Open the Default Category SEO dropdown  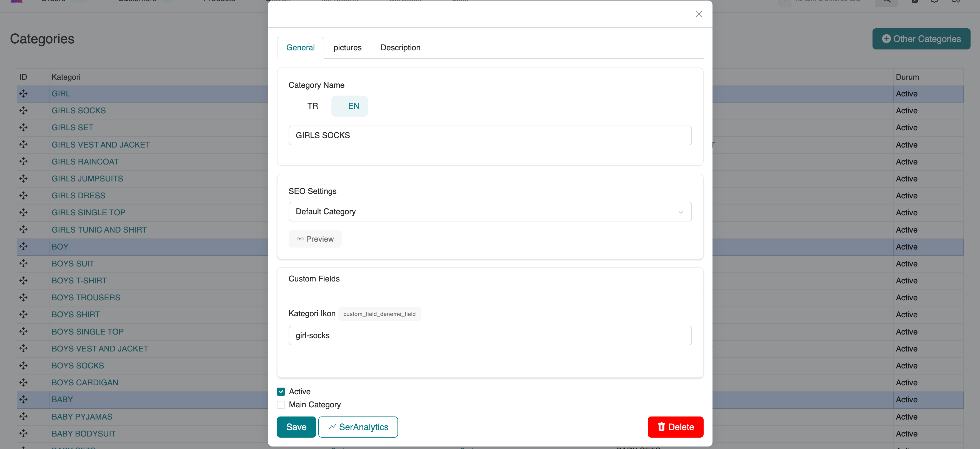490,211
